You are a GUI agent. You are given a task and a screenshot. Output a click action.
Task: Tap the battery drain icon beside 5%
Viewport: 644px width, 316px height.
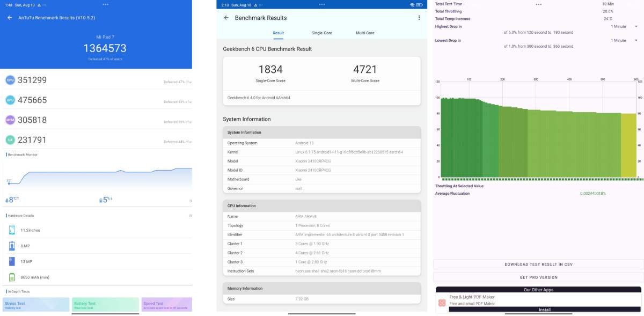click(x=100, y=200)
